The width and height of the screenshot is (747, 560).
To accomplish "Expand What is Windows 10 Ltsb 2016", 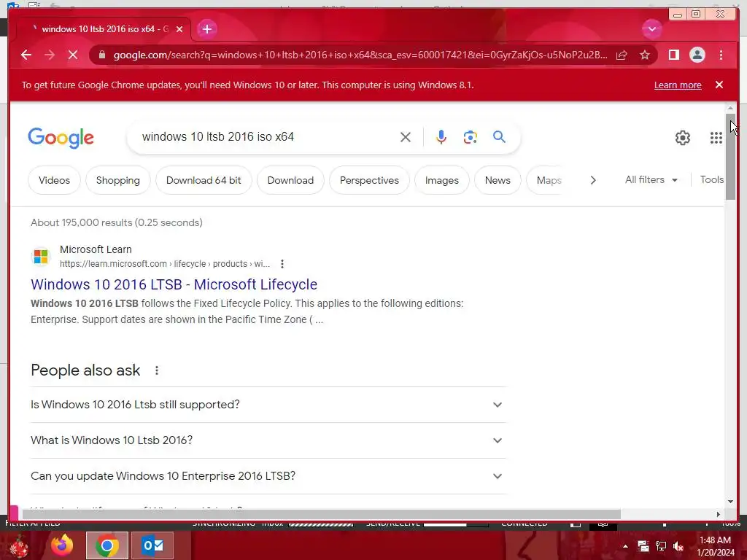I will click(268, 440).
